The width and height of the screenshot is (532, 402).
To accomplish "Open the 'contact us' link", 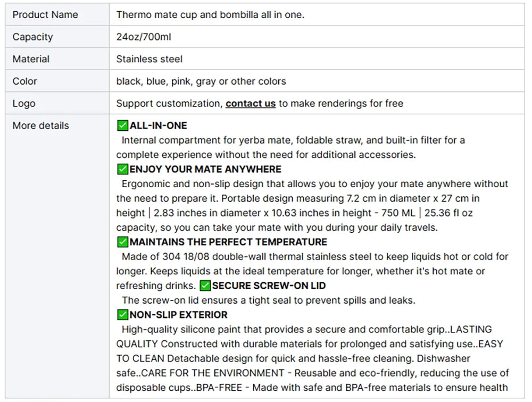I will pyautogui.click(x=251, y=103).
